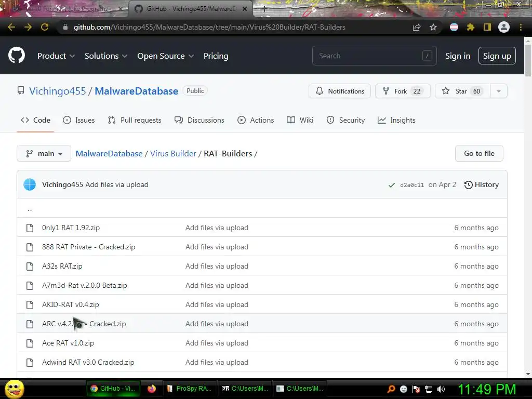Viewport: 532px width, 399px height.
Task: Open Chrome three-dot menu
Action: [521, 27]
